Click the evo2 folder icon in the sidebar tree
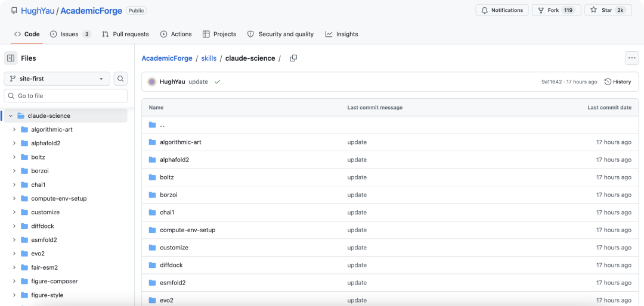 (x=24, y=254)
